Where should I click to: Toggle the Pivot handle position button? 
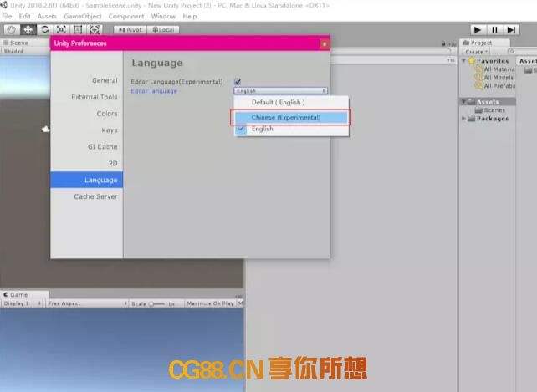[130, 30]
